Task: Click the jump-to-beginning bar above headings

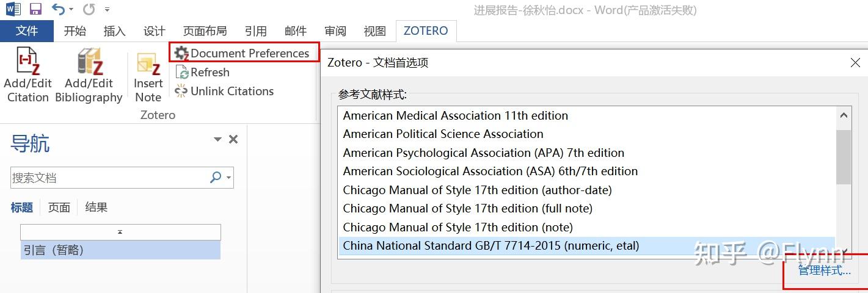Action: 120,232
